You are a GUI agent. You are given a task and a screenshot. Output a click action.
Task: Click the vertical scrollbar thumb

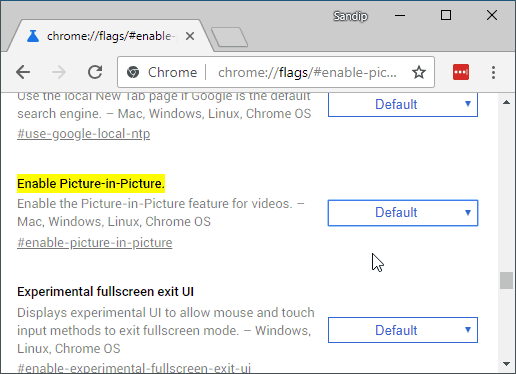tap(506, 281)
